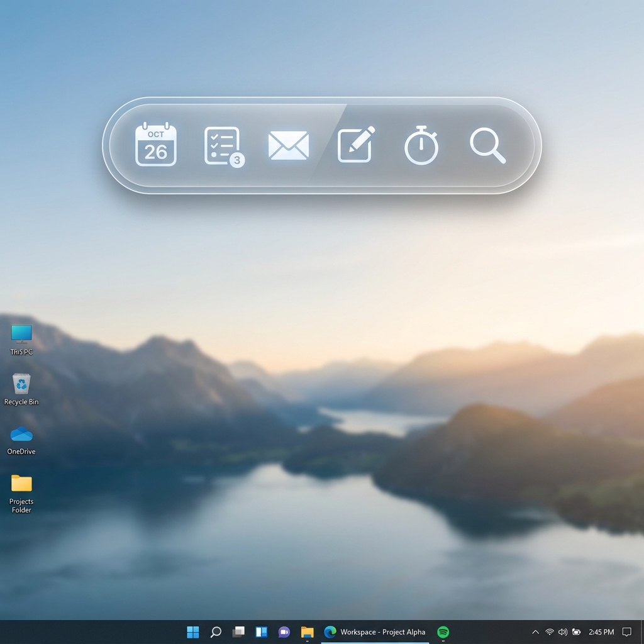Click the compose note pencil icon
644x644 pixels.
356,145
